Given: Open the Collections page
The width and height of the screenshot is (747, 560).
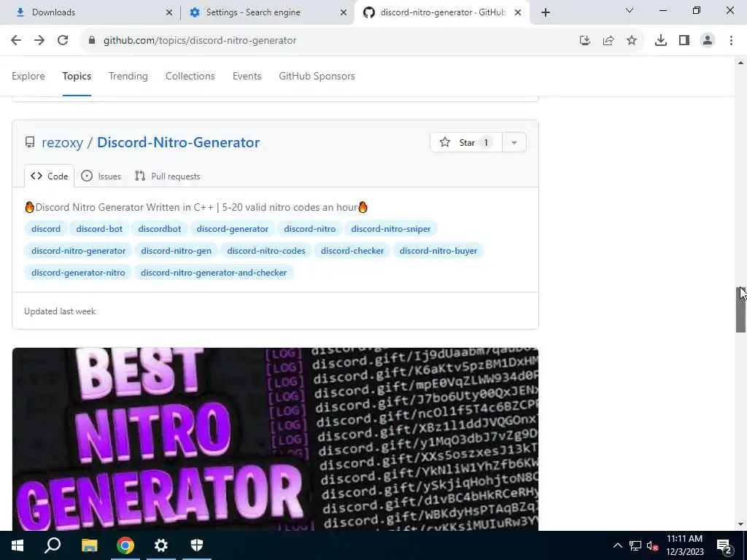Looking at the screenshot, I should point(190,76).
